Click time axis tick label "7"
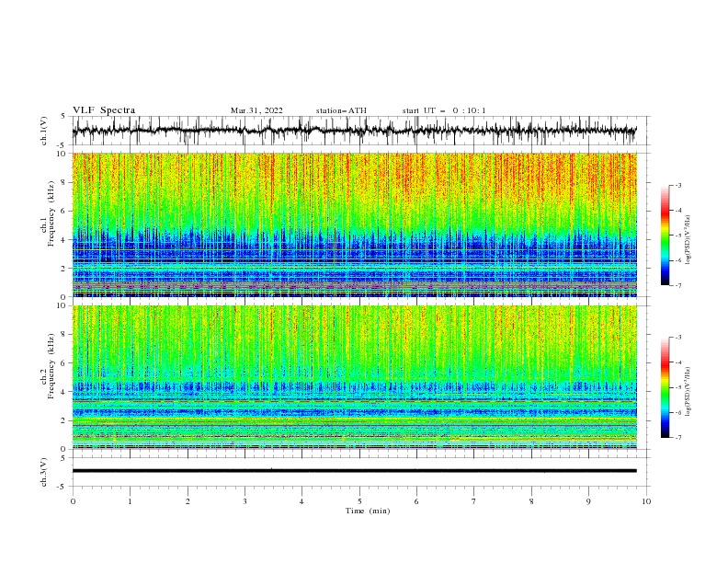Screen dimensions: 728x563 pyautogui.click(x=474, y=501)
